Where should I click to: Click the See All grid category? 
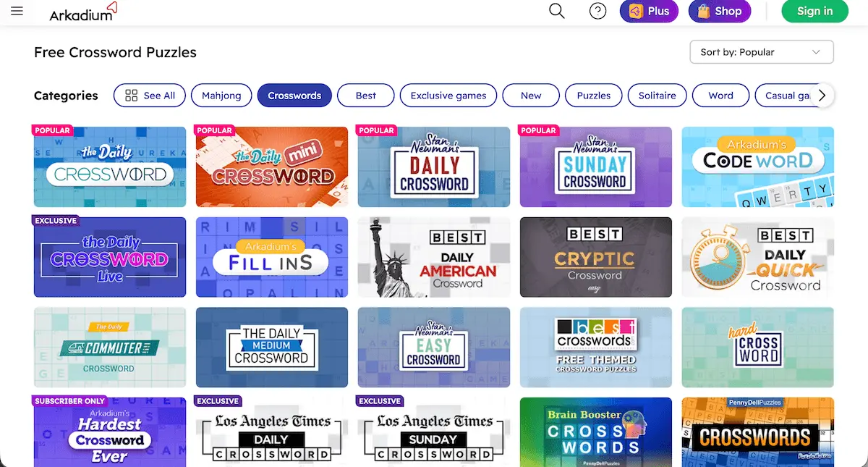tap(150, 96)
